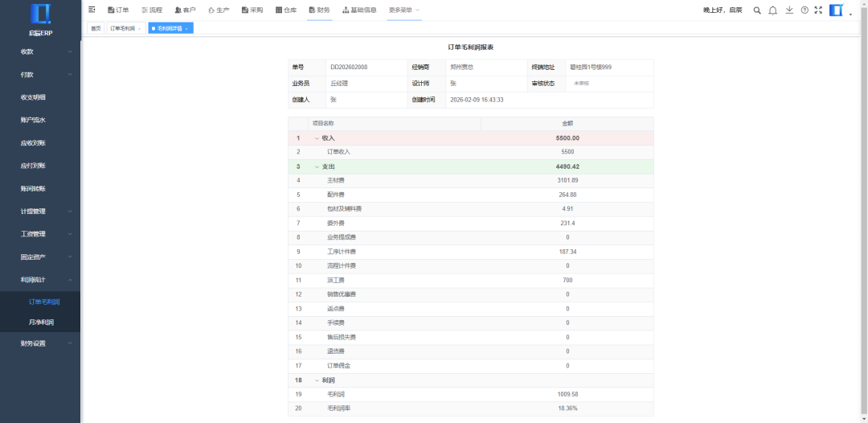Image resolution: width=868 pixels, height=423 pixels.
Task: Expand the 计提管理 sidebar group
Action: [x=40, y=211]
